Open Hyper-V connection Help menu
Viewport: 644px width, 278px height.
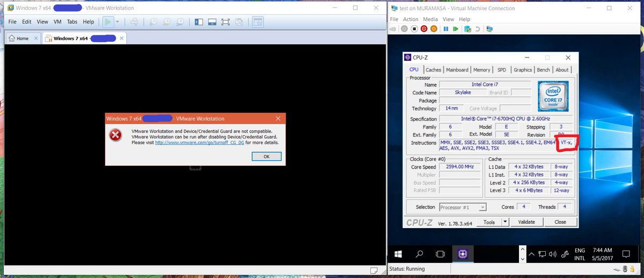(x=465, y=19)
